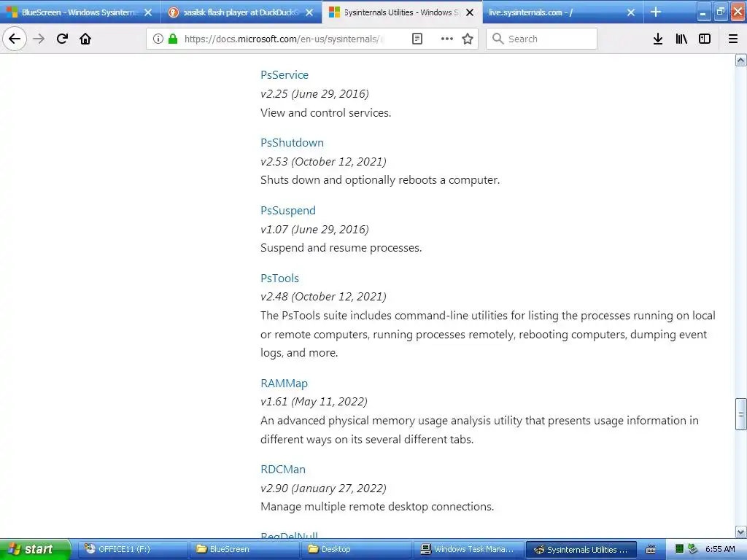Click the green secure connection padlock

click(173, 39)
